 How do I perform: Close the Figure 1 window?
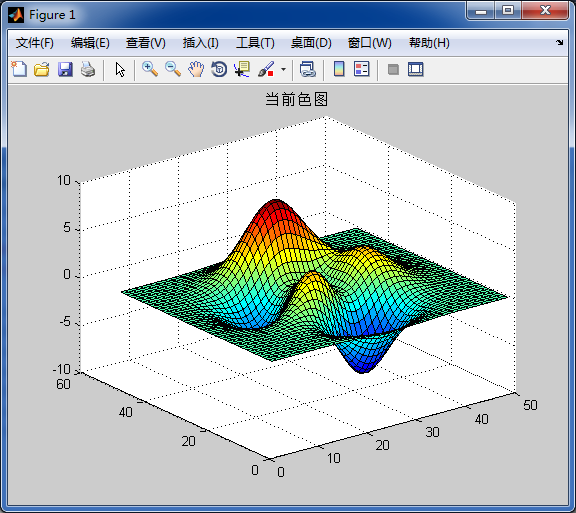click(x=545, y=11)
